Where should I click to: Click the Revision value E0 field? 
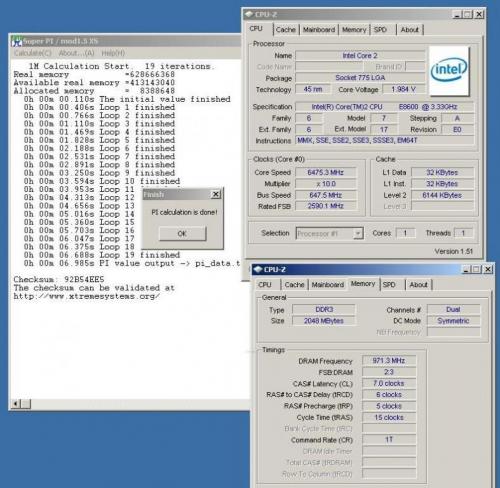[x=457, y=129]
